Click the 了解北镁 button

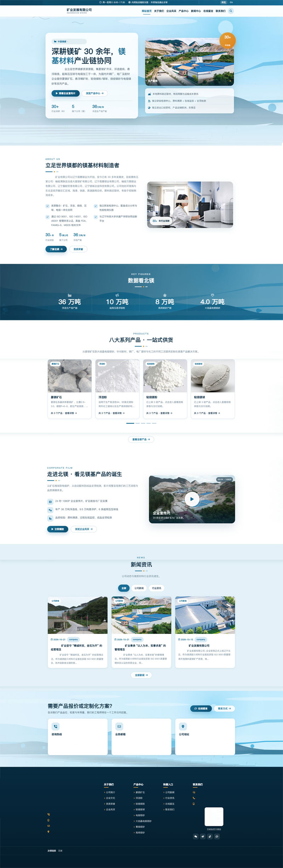pyautogui.click(x=56, y=249)
